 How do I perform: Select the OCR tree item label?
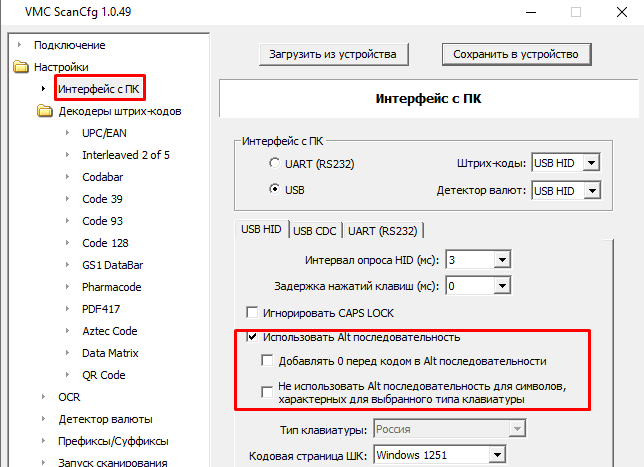click(69, 397)
